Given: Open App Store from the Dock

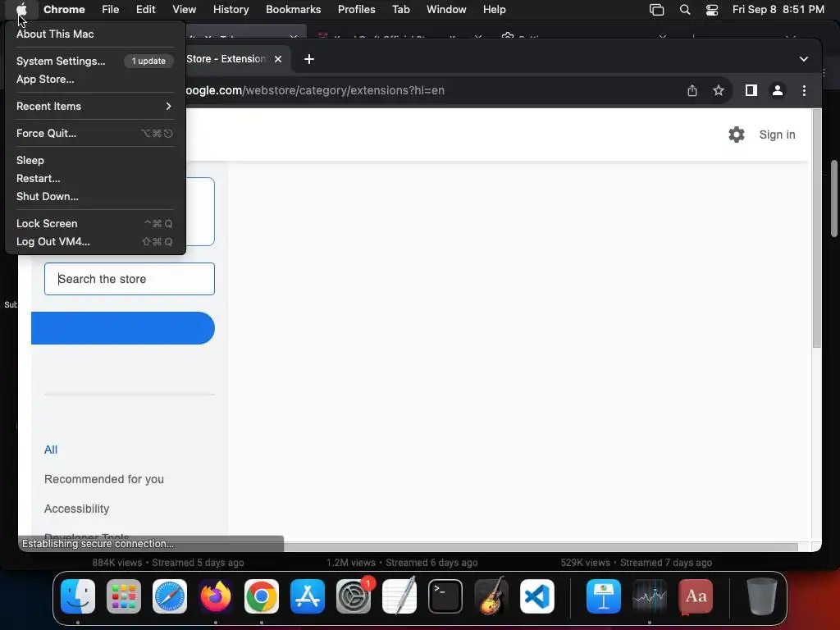Looking at the screenshot, I should (x=308, y=596).
